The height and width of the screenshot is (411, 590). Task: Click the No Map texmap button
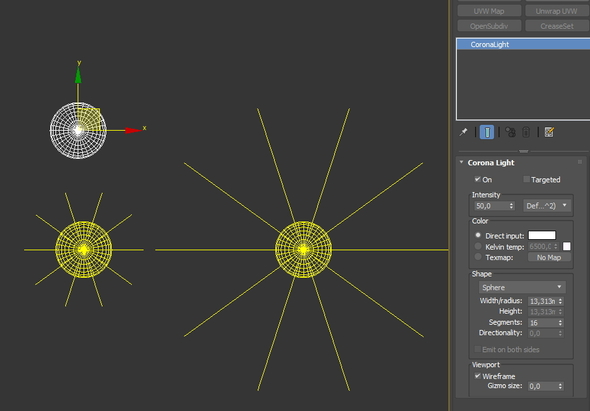pos(549,257)
